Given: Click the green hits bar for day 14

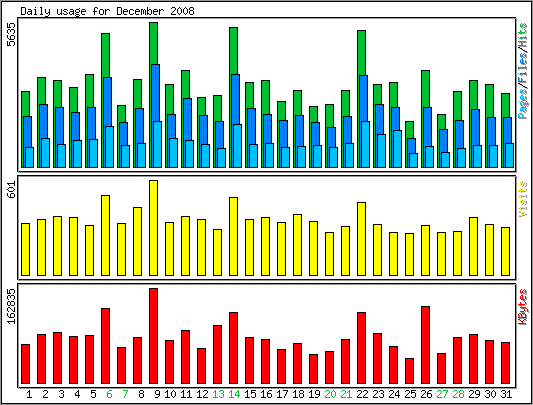Looking at the screenshot, I should click(x=233, y=51).
